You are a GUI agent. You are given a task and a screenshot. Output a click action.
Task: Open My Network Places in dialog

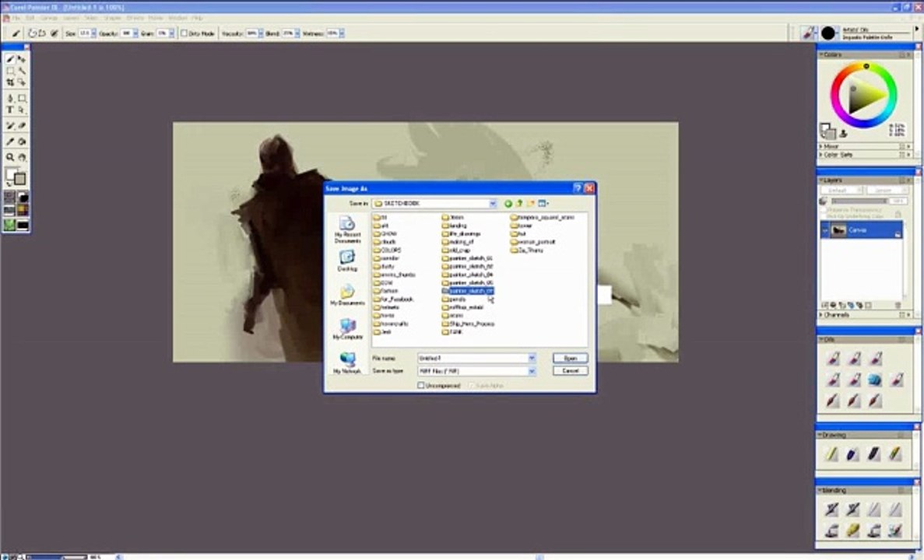click(x=347, y=362)
